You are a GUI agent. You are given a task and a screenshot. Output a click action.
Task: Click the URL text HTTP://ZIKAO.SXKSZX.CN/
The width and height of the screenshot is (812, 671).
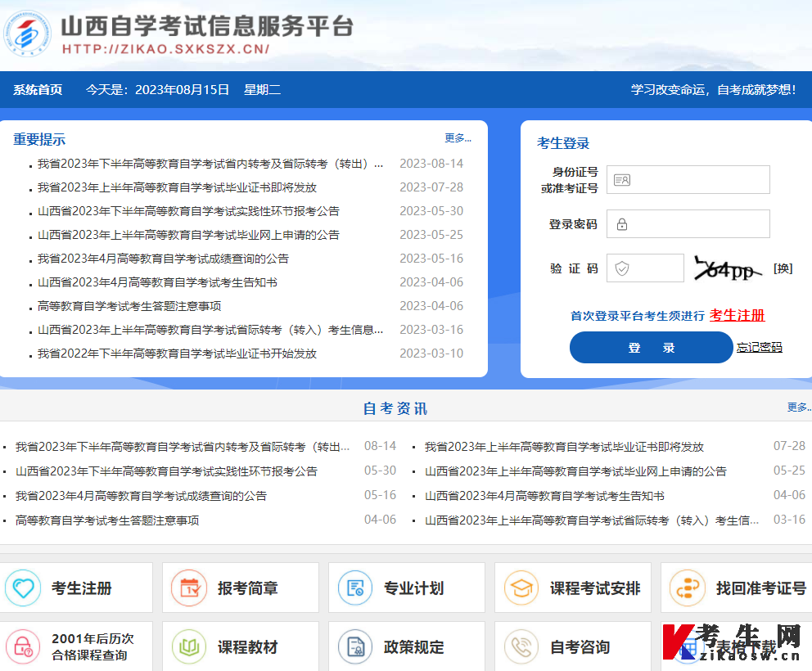(x=165, y=49)
